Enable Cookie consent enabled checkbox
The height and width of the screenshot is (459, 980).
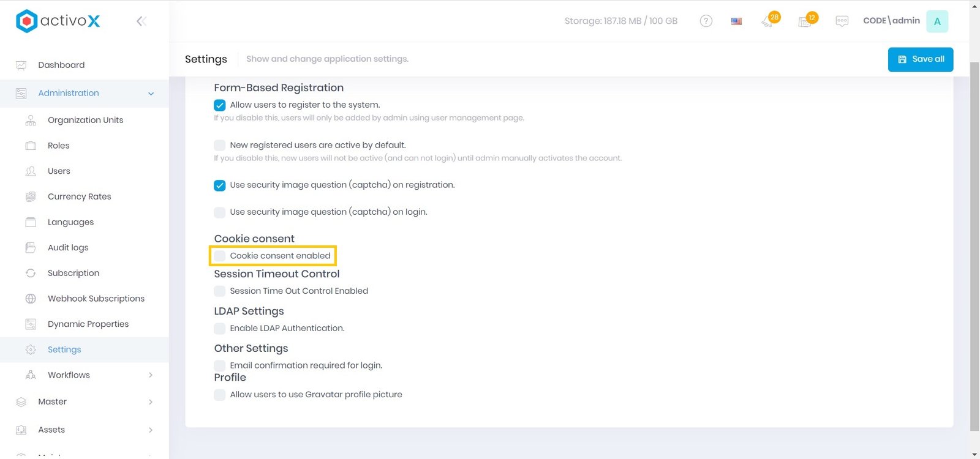pyautogui.click(x=220, y=256)
